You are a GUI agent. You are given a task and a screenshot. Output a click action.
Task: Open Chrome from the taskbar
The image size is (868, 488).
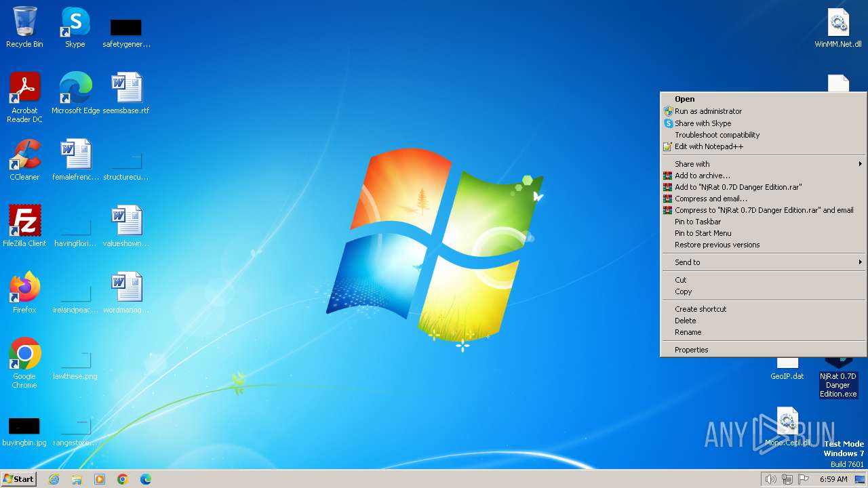[x=123, y=479]
